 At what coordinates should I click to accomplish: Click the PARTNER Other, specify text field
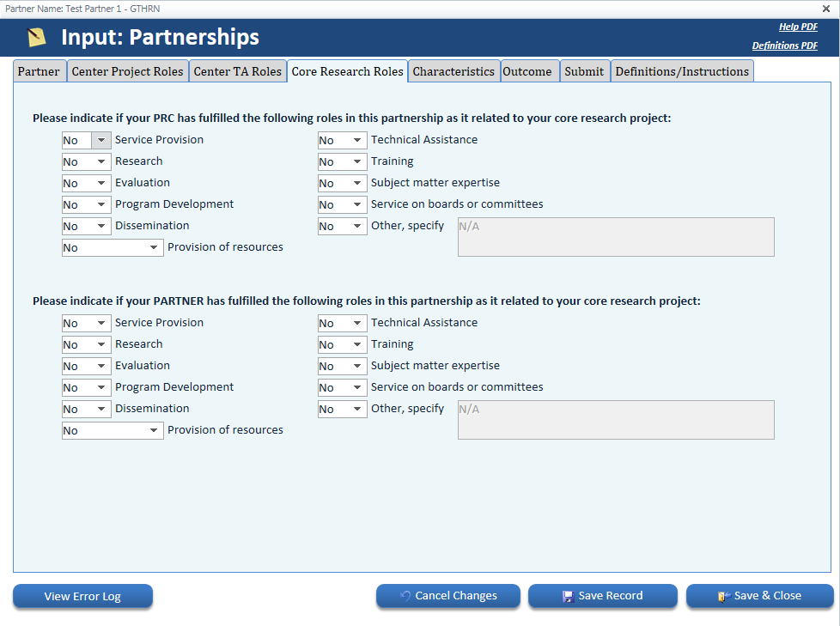pos(616,420)
